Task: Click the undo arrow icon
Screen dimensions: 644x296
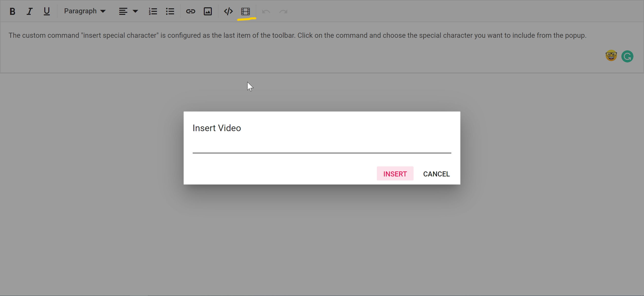Action: [266, 12]
